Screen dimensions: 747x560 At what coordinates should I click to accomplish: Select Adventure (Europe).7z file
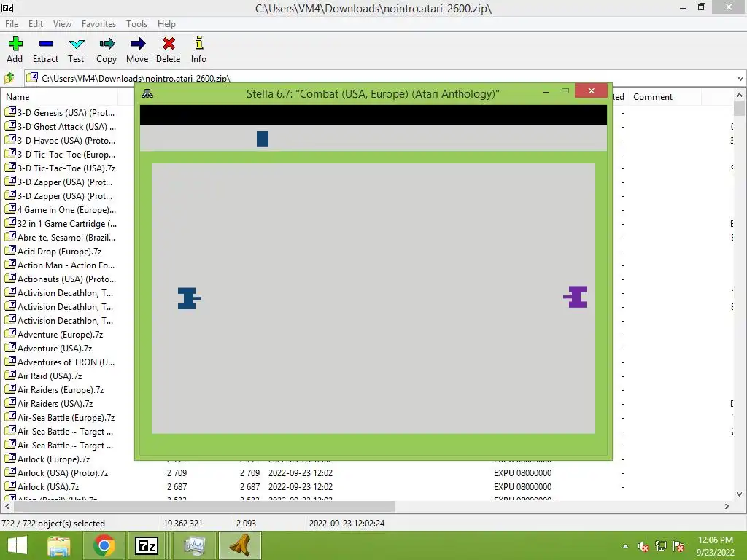(60, 335)
